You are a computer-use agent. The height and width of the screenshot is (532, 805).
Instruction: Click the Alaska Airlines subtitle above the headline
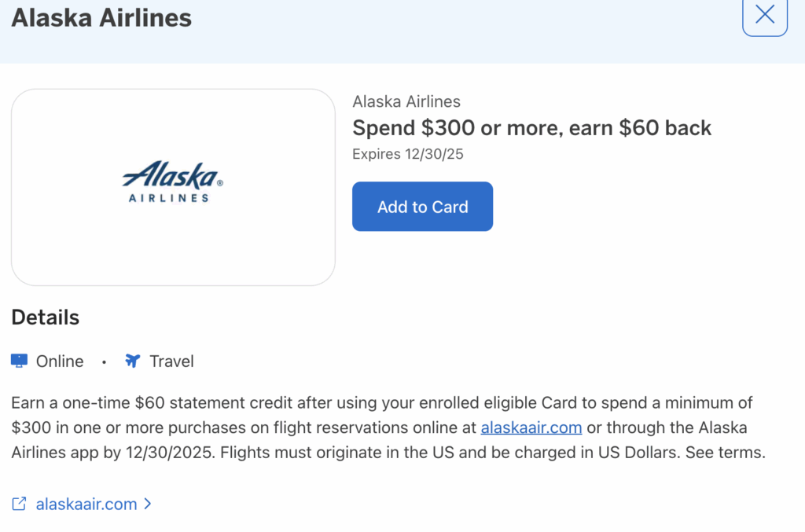coord(406,101)
